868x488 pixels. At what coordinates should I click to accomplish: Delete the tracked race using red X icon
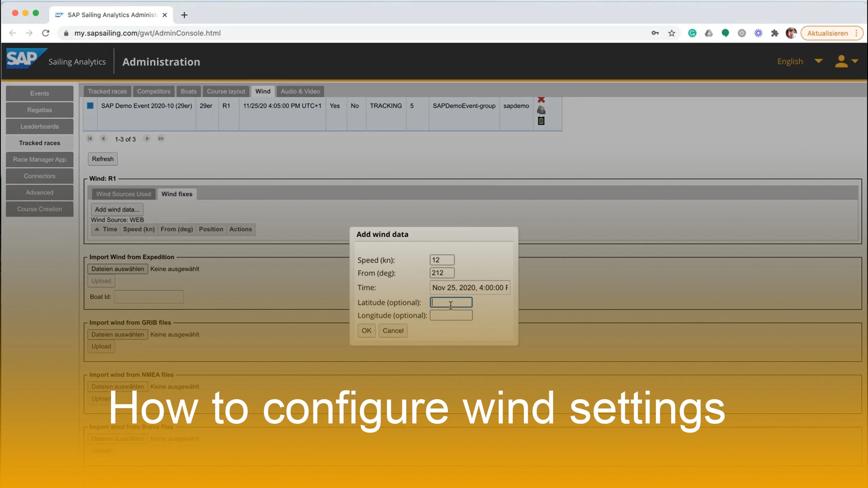tap(541, 100)
